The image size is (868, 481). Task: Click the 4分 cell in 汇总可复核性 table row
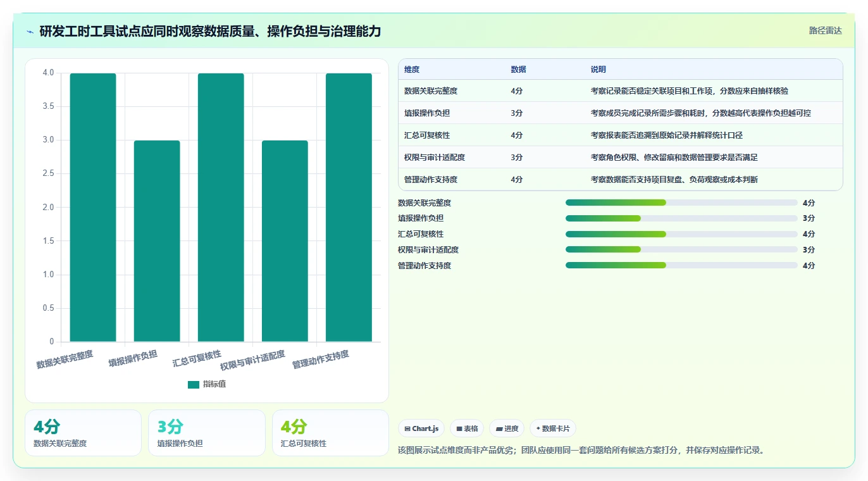click(x=517, y=135)
